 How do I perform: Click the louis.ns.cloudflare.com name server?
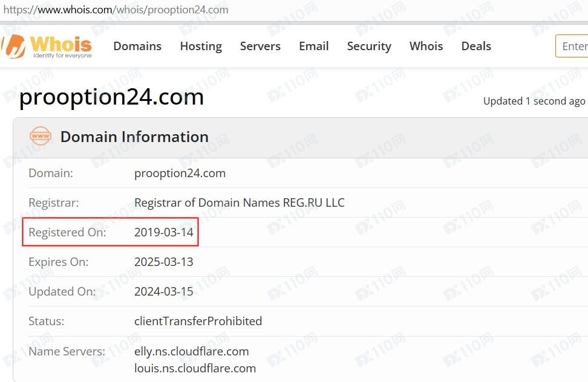pyautogui.click(x=195, y=368)
